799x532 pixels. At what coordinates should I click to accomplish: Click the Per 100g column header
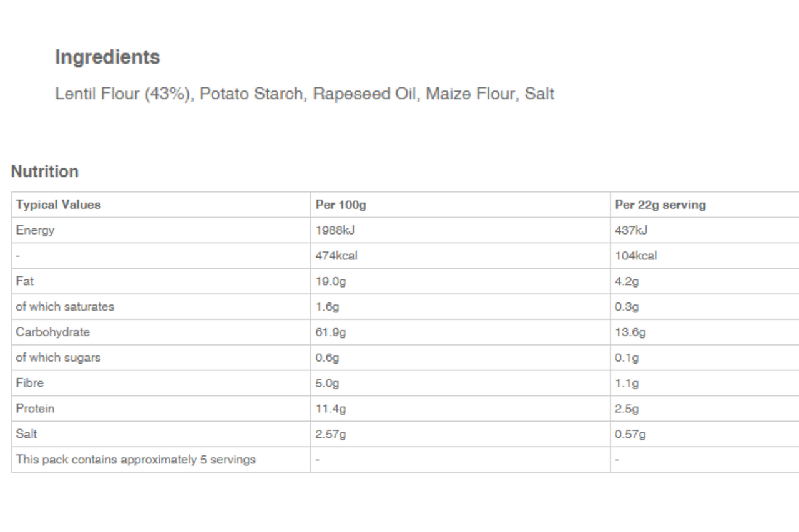point(336,205)
